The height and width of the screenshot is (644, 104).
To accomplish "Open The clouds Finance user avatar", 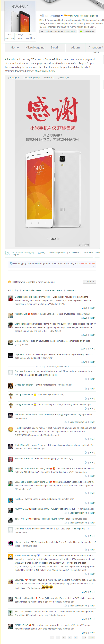I will click(11, 460).
